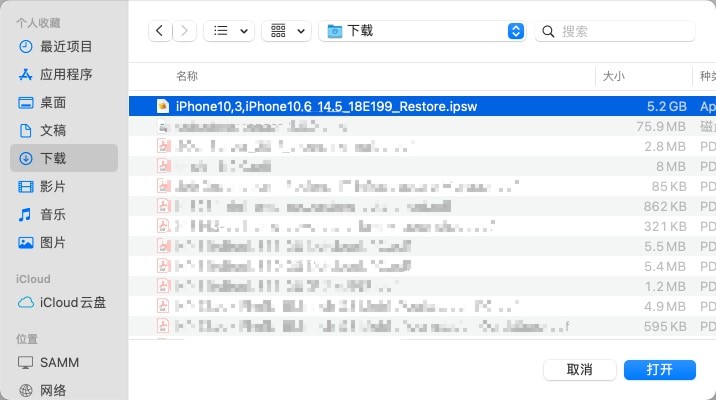Sort by the 名称 column header
This screenshot has height=400, width=716.
[x=187, y=76]
